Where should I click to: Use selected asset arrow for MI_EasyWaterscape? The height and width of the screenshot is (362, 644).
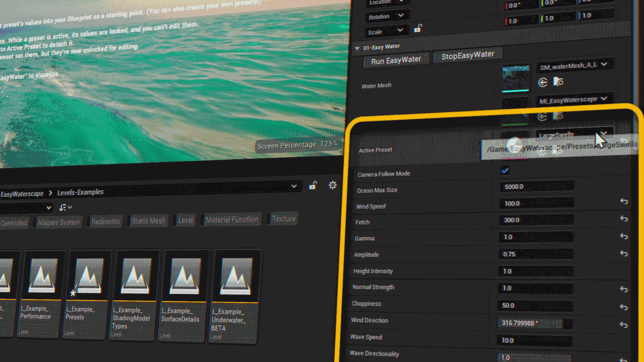pos(543,117)
